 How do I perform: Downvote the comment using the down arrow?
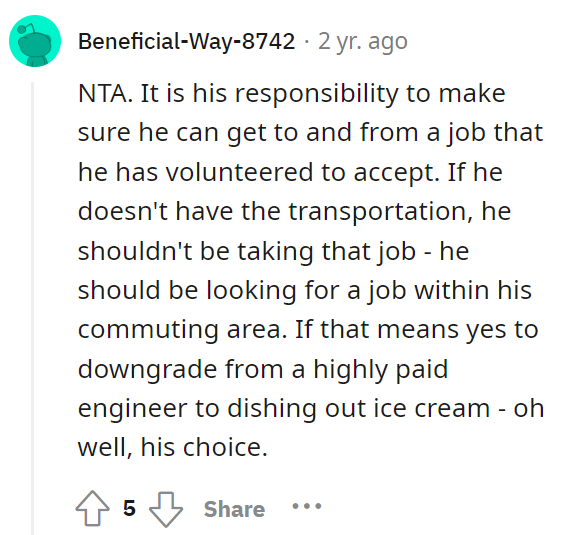pyautogui.click(x=166, y=509)
